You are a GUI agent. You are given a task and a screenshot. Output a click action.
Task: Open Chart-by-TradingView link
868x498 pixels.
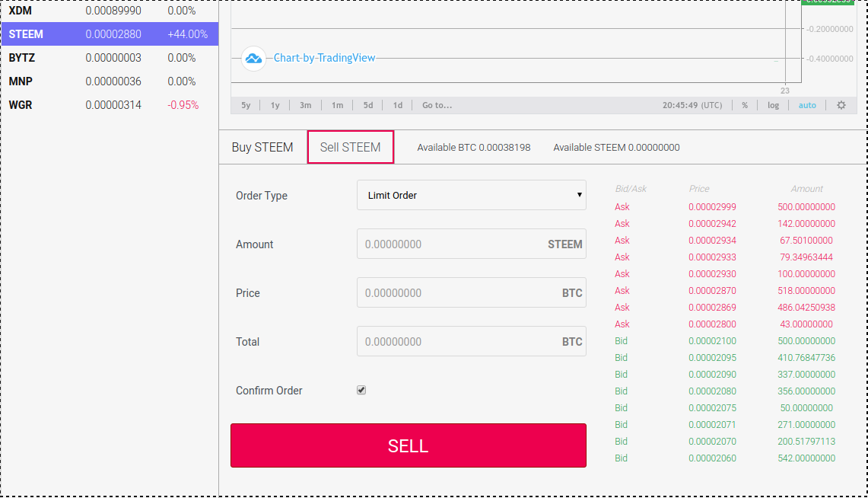(x=324, y=58)
